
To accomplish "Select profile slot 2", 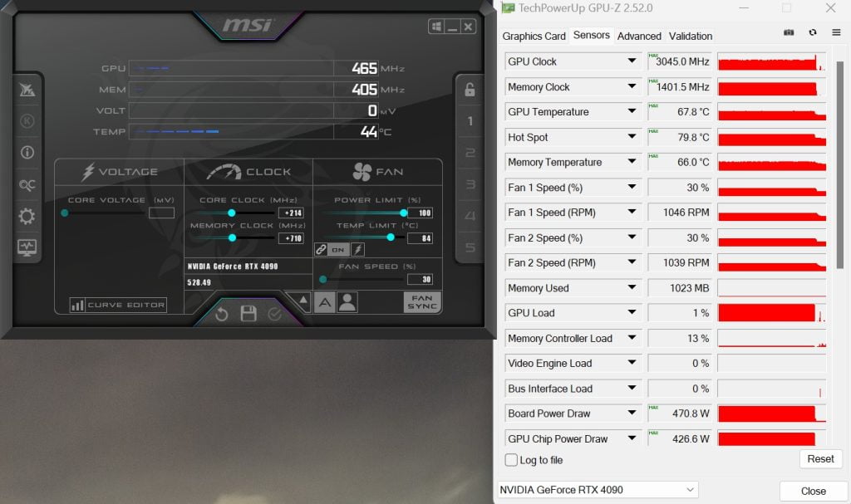I will point(470,153).
